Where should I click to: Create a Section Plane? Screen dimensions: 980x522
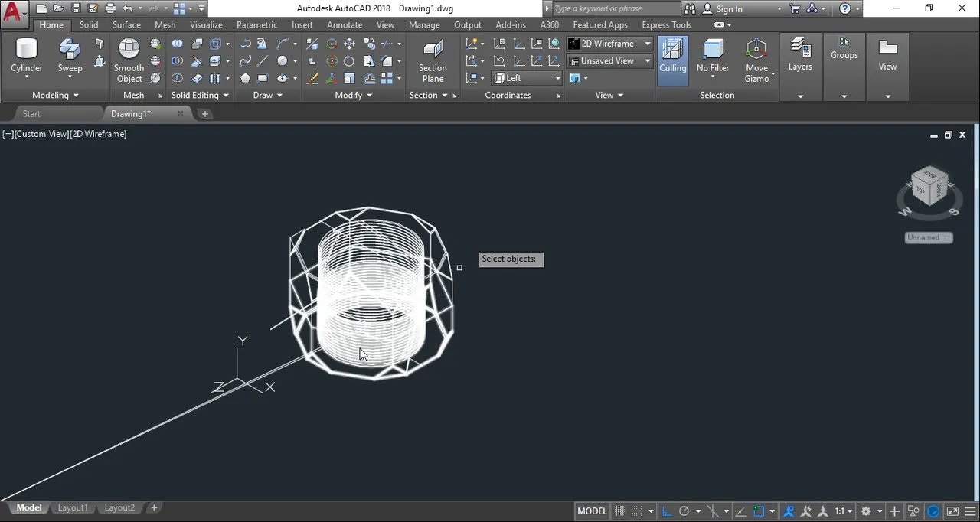click(x=433, y=60)
